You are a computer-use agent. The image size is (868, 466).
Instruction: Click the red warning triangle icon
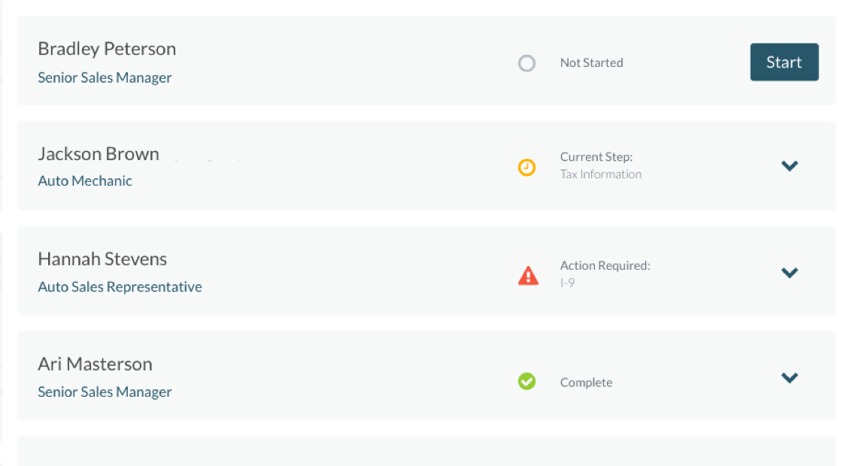[x=528, y=276]
